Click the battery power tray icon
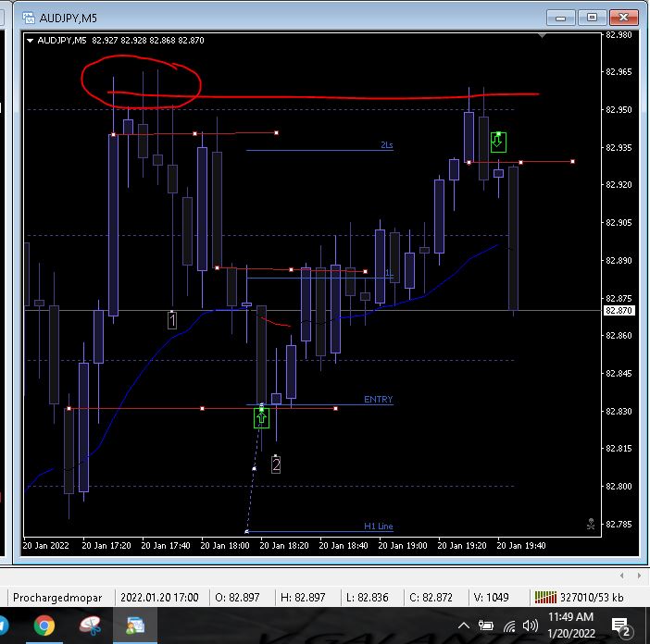This screenshot has height=644, width=650. coord(485,625)
